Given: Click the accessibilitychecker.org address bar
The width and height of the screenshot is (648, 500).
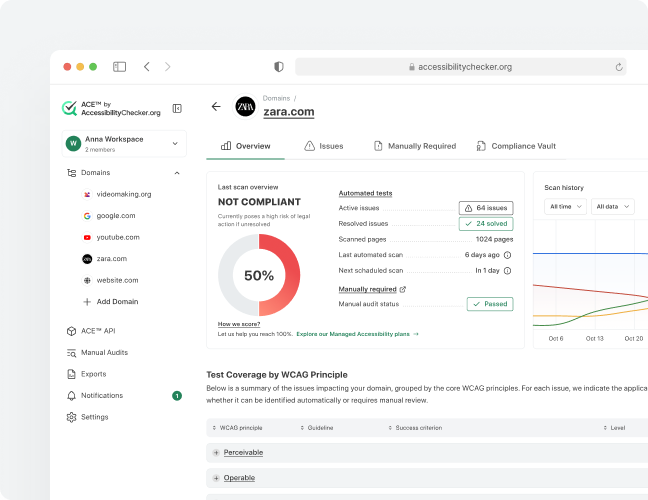Looking at the screenshot, I should [460, 67].
